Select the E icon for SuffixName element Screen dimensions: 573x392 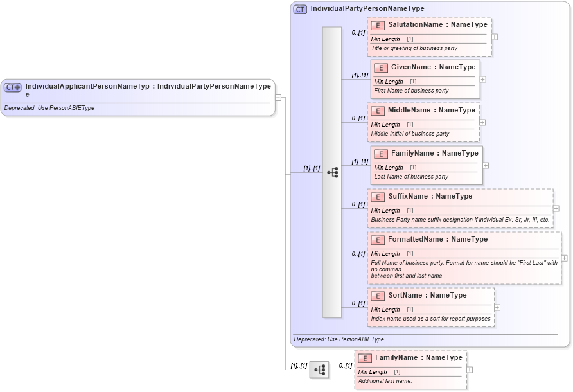coord(378,196)
